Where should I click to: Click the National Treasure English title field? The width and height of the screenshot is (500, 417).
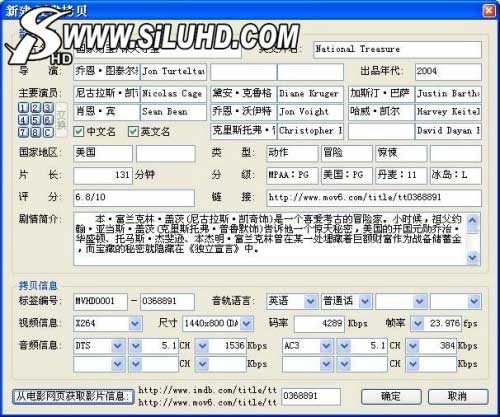point(397,50)
